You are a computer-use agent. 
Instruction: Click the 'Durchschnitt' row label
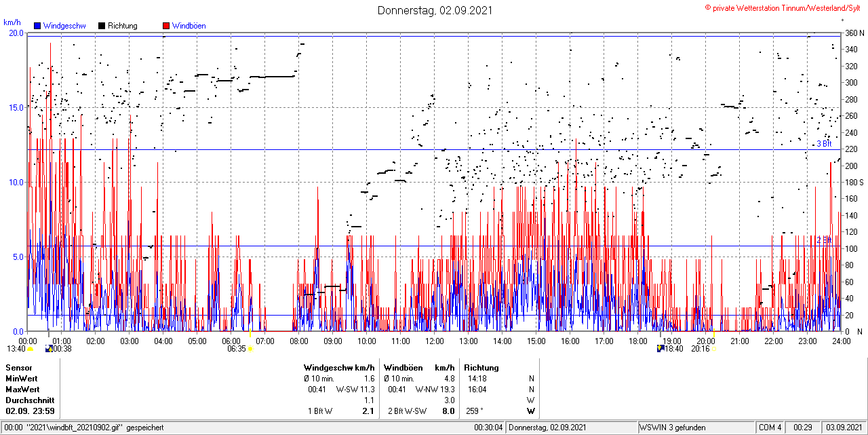pyautogui.click(x=29, y=400)
